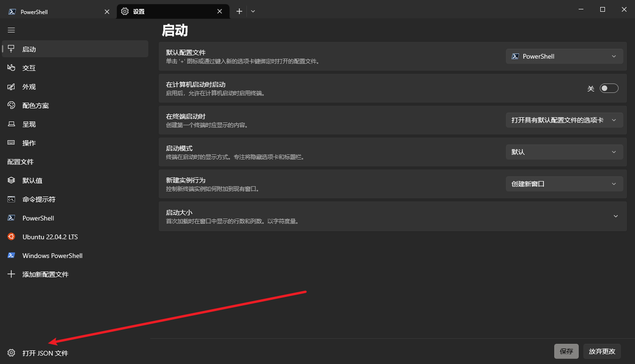Open the 默认配置文件 PowerShell dropdown

[x=564, y=56]
